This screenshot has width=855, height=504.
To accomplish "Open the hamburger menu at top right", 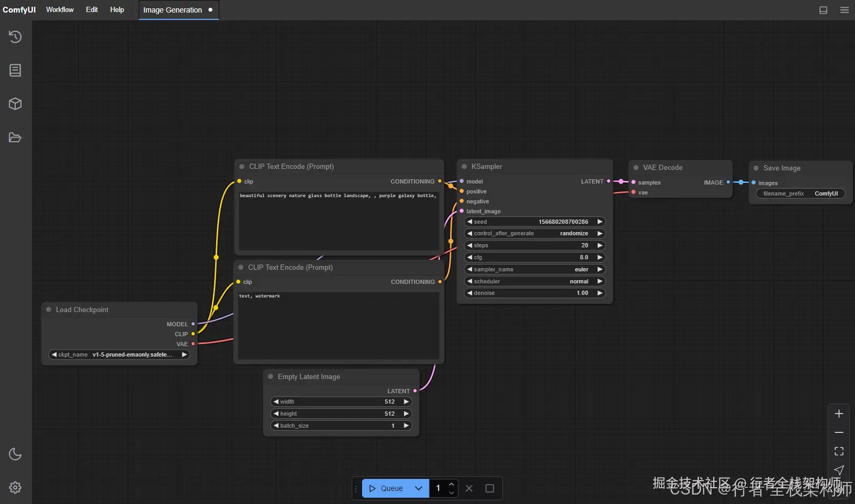I will click(844, 10).
